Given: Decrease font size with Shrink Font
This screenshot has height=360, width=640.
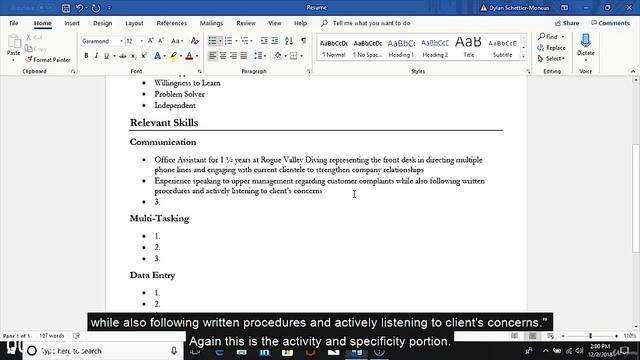Looking at the screenshot, I should click(161, 41).
